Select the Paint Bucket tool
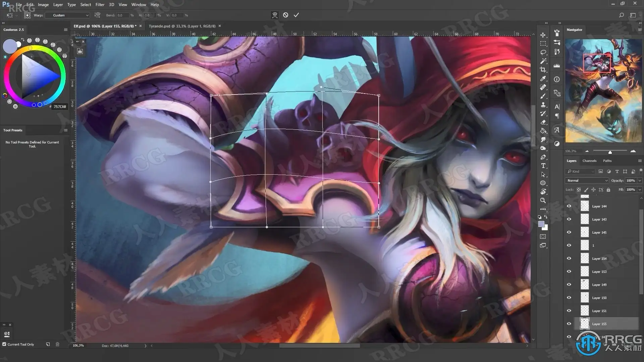644x362 pixels. point(543,131)
